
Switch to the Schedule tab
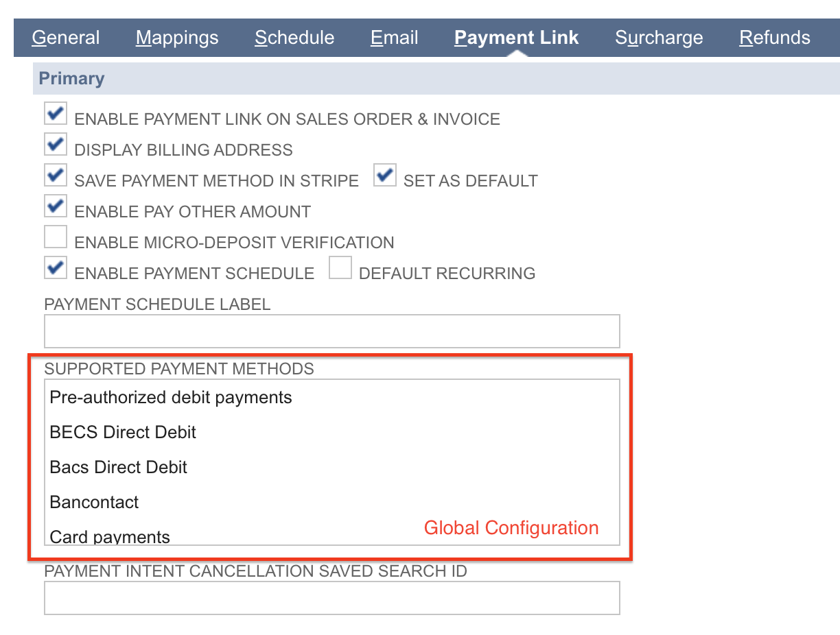294,38
